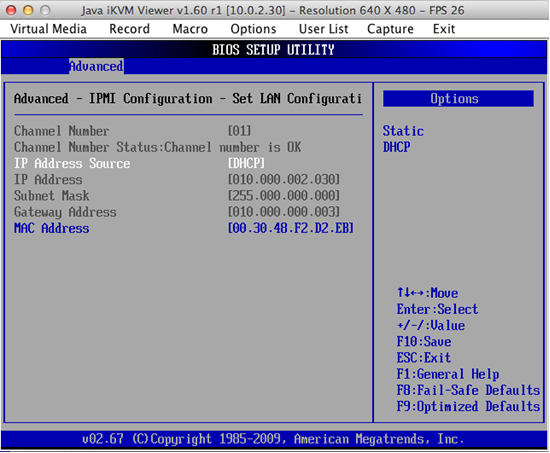The image size is (550, 453).
Task: Open the Options menu in menu bar
Action: [x=253, y=29]
